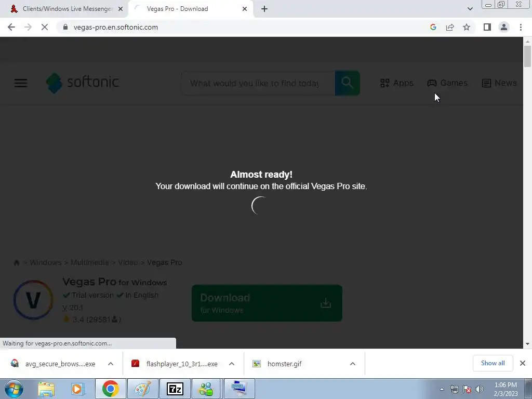
Task: Open Windows Media Player from taskbar
Action: [x=78, y=389]
